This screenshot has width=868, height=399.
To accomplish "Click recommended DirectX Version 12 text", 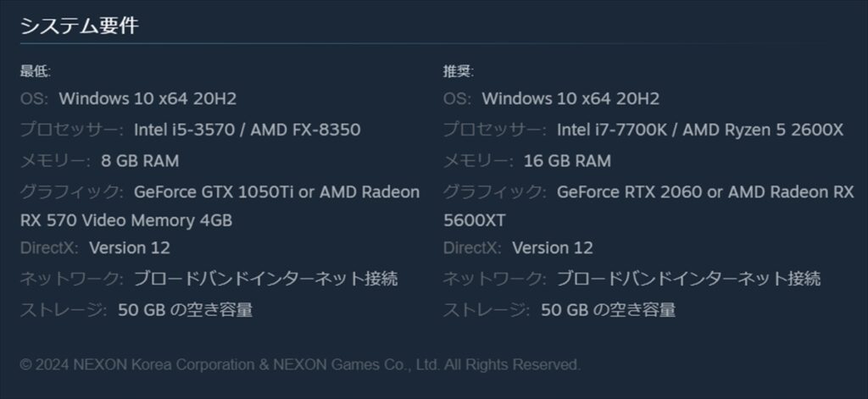I will pyautogui.click(x=553, y=247).
